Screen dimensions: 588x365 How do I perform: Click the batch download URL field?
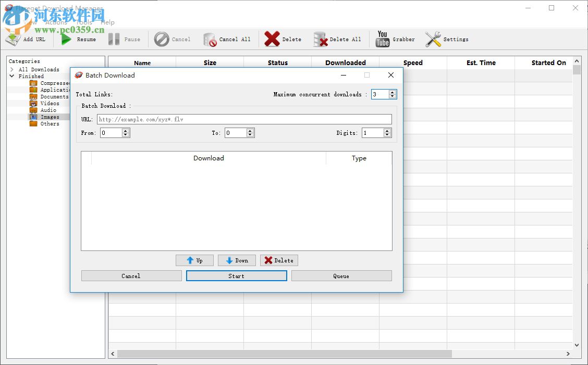pyautogui.click(x=244, y=119)
